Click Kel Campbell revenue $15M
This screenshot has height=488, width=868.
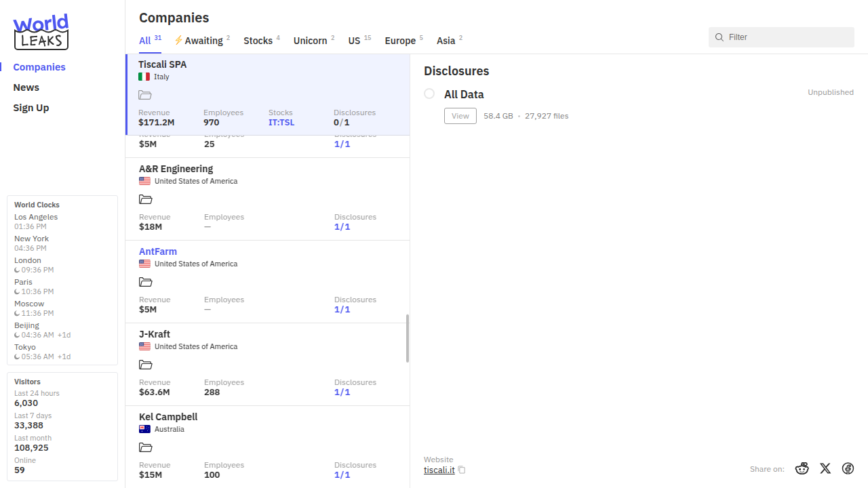151,475
